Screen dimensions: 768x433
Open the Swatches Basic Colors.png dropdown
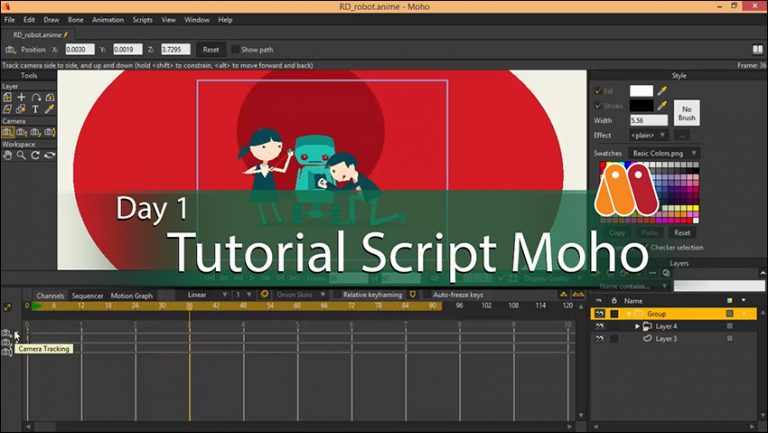[x=664, y=153]
